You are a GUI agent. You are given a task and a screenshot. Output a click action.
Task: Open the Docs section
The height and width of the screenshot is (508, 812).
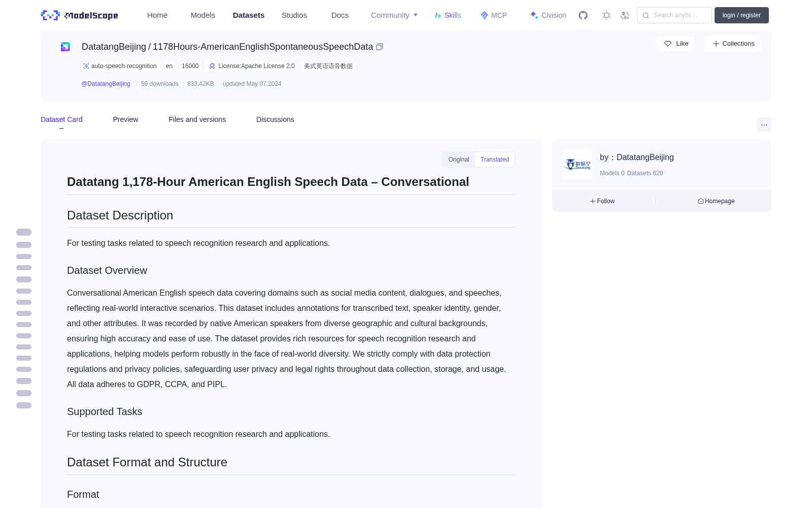click(x=340, y=15)
